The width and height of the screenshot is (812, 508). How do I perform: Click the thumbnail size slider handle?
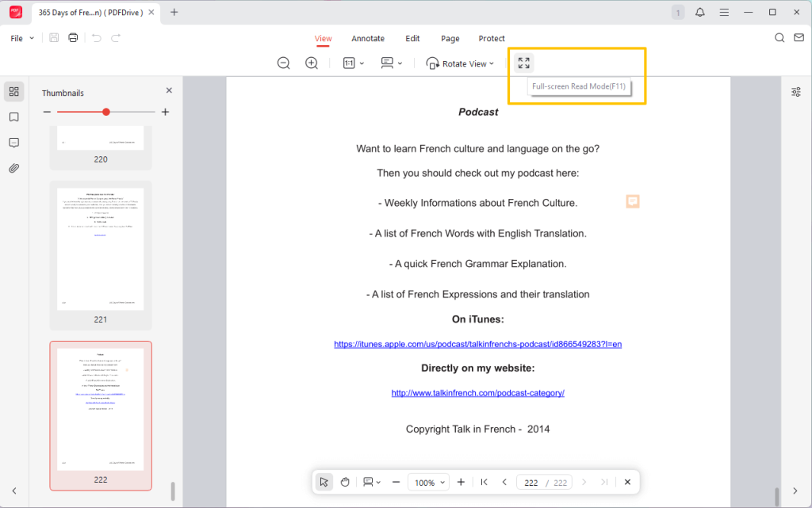tap(106, 112)
